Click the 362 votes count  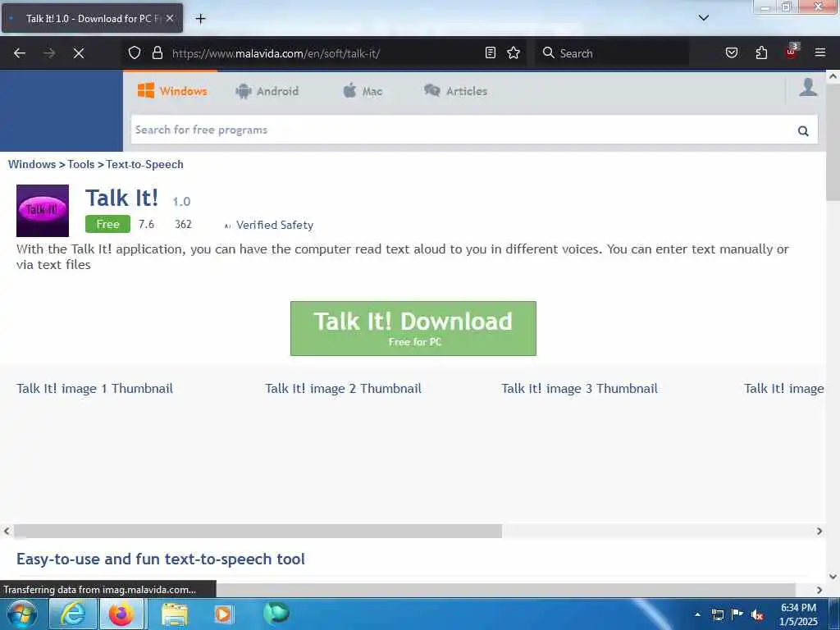(183, 225)
